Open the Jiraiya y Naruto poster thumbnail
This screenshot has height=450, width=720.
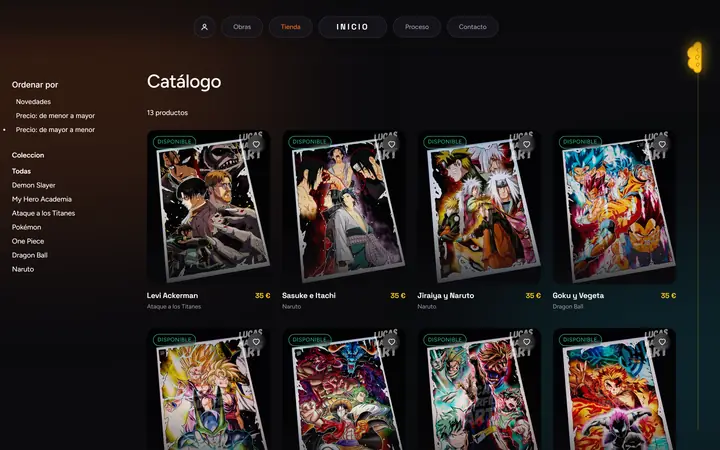[479, 207]
